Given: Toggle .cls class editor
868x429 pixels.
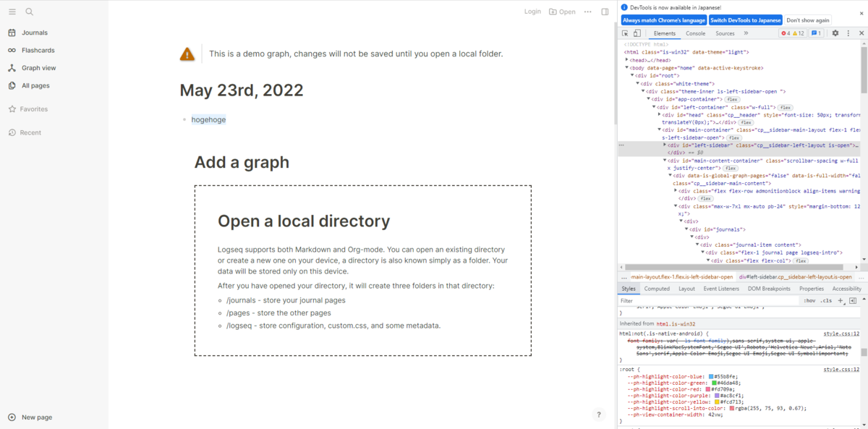Looking at the screenshot, I should (x=827, y=300).
